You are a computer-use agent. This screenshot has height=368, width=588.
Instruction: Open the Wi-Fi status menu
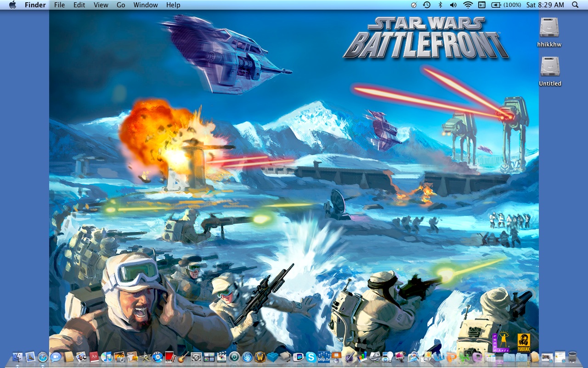[468, 5]
